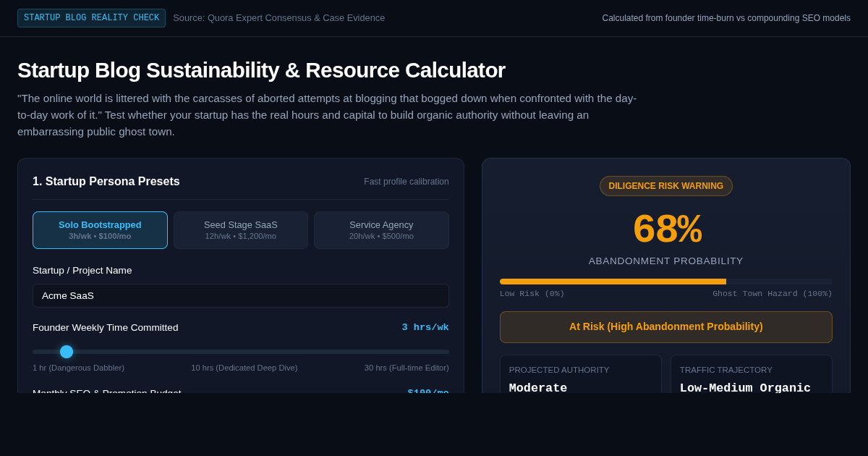Click the '30 hrs (Full-time Editor)' label

(x=407, y=368)
